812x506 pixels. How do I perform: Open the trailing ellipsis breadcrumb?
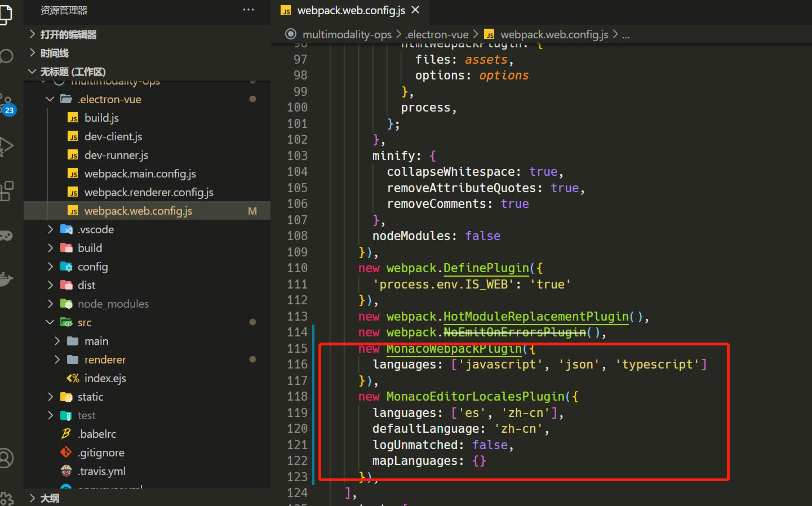(x=625, y=35)
